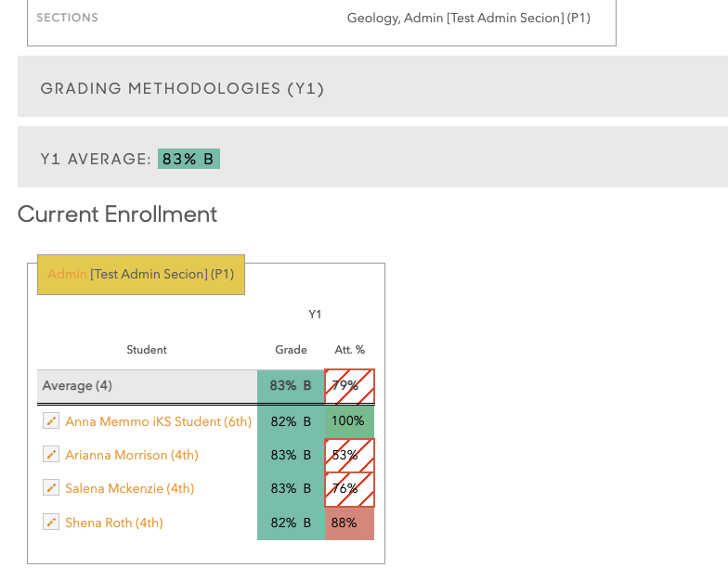Open Arianna Morrison (4th) student link

[131, 455]
